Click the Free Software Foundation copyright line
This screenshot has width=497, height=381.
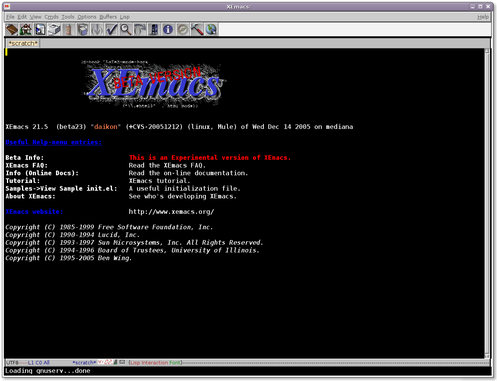point(109,227)
